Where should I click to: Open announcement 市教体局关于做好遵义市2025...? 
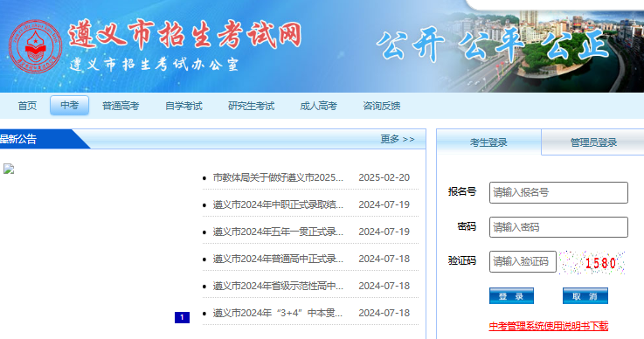[x=278, y=177]
